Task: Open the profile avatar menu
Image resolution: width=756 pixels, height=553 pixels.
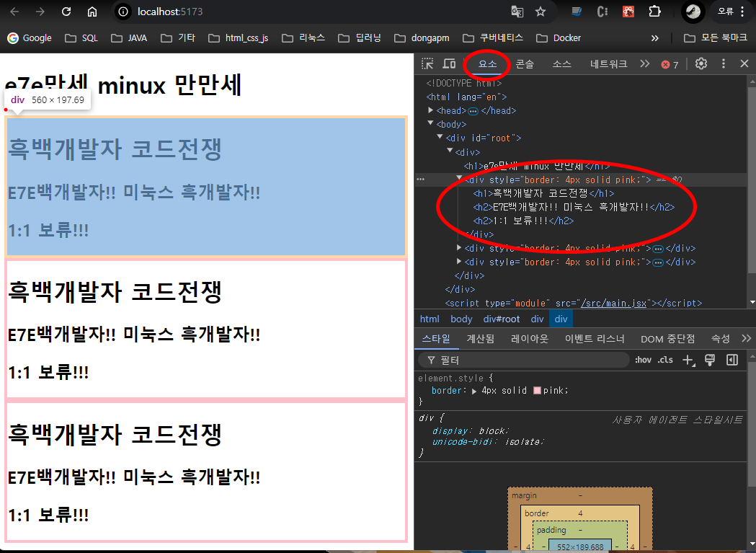Action: pyautogui.click(x=693, y=12)
